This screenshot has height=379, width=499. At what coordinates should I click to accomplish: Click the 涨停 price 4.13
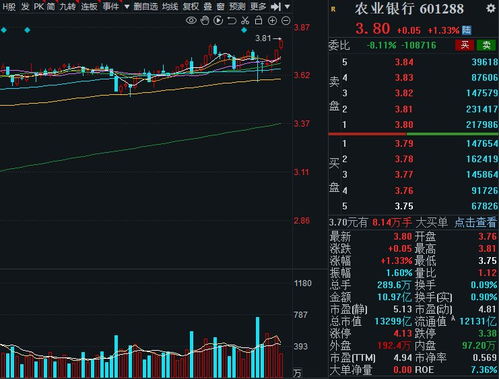[x=403, y=333]
